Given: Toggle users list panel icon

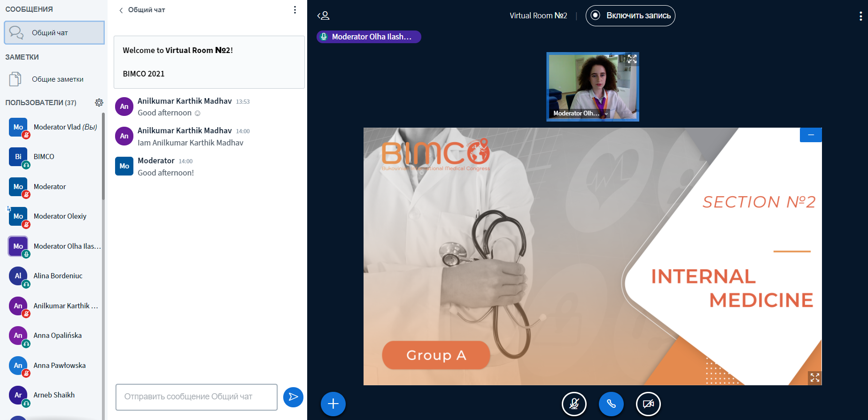Looking at the screenshot, I should [324, 15].
